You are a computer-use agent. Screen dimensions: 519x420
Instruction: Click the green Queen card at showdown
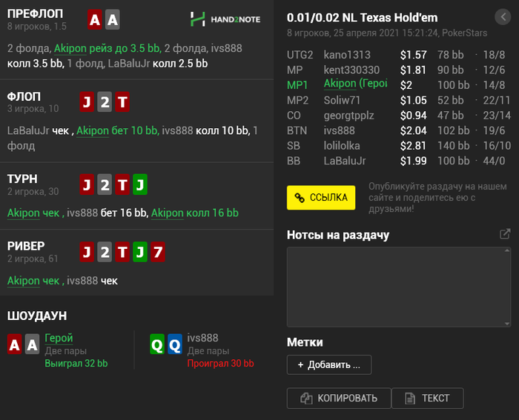point(157,344)
